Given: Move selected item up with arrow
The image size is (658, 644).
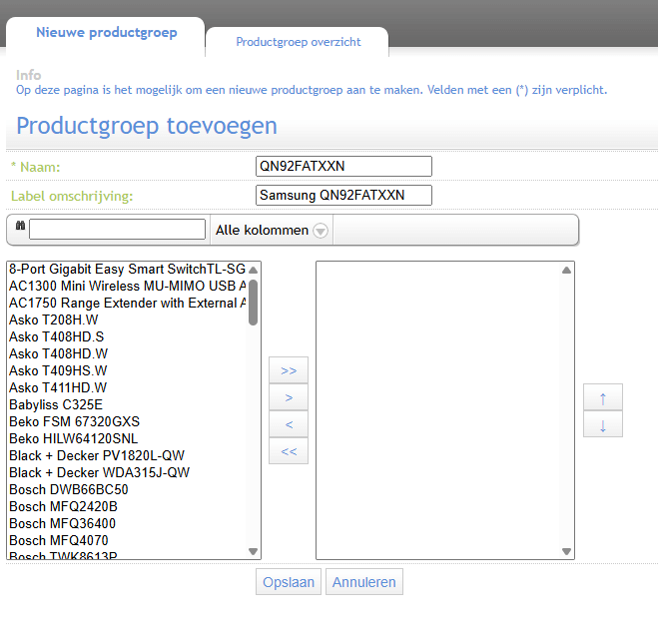Looking at the screenshot, I should [x=603, y=397].
